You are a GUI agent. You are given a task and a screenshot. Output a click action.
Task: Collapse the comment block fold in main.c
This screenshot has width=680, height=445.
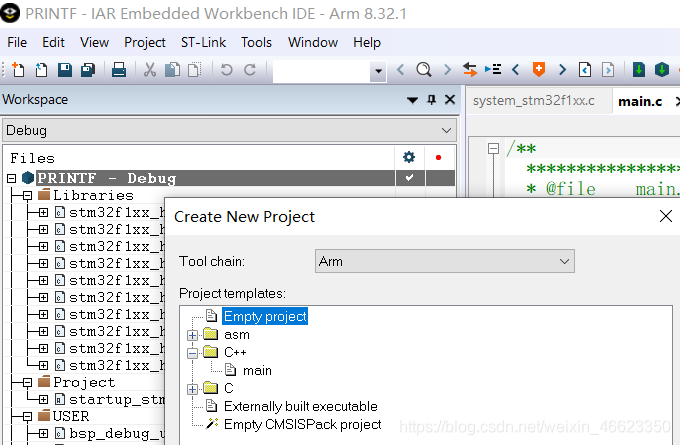tap(493, 149)
